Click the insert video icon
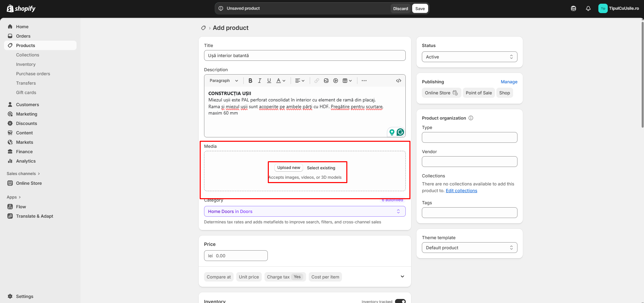The image size is (644, 303). pos(336,81)
